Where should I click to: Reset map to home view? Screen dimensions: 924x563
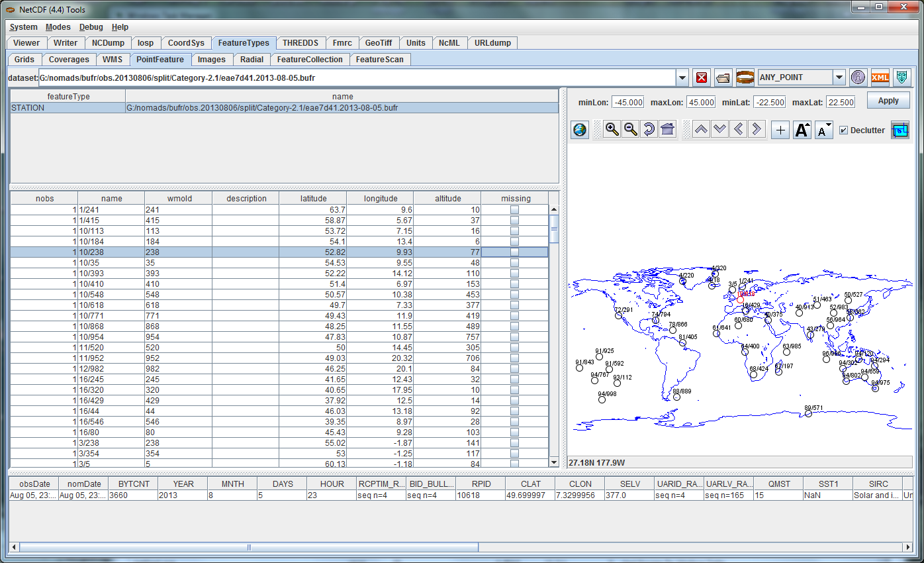click(667, 130)
